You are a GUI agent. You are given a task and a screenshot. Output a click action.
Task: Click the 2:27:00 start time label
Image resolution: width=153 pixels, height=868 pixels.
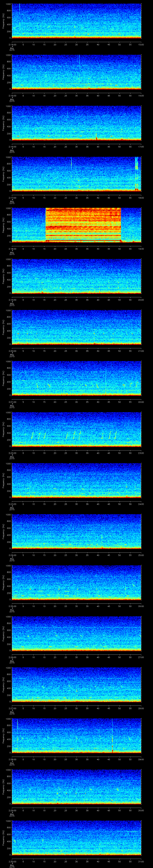[12, 708]
